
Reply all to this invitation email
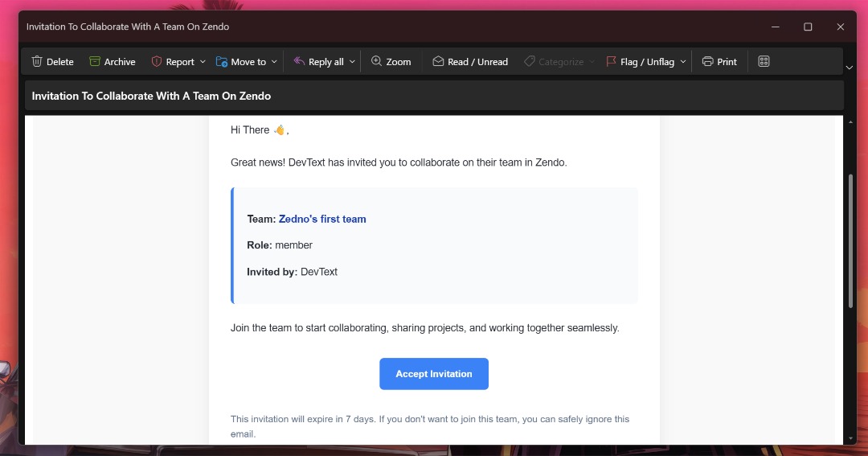tap(319, 61)
